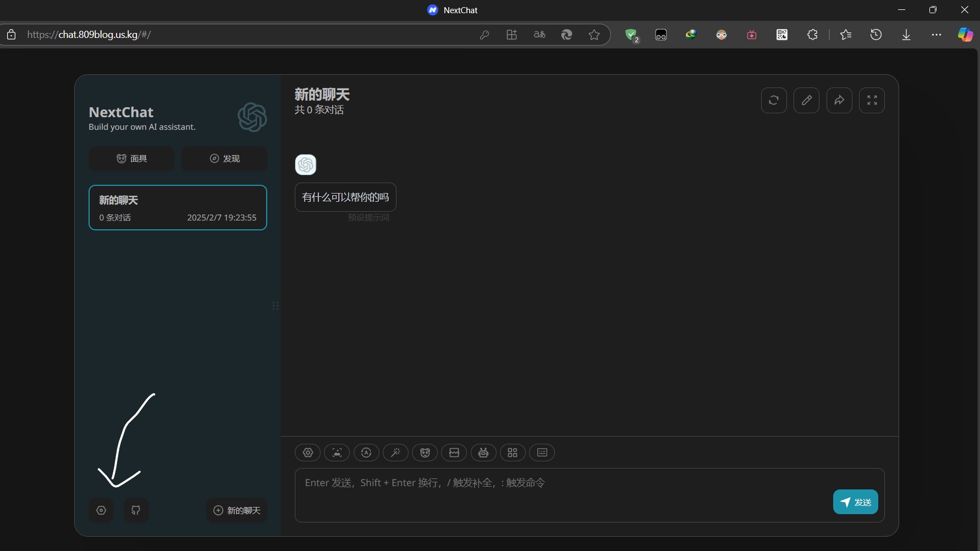Toggle fullscreen mode in chat header
Viewport: 980px width, 551px height.
point(872,100)
